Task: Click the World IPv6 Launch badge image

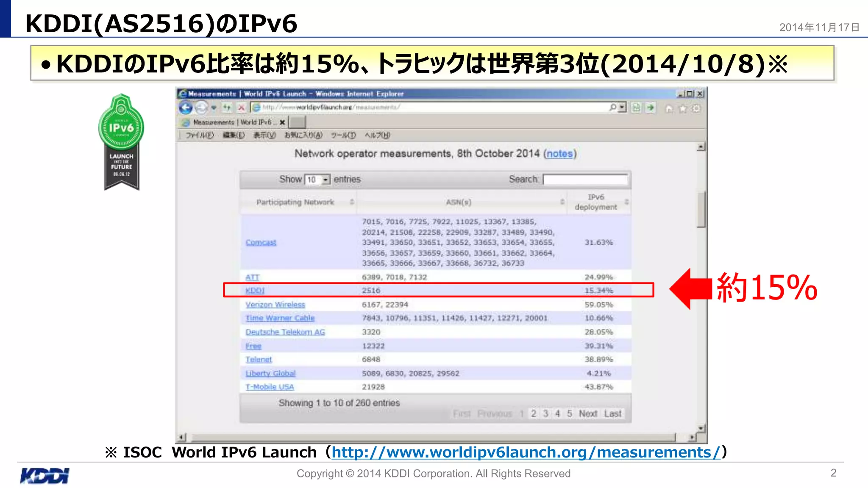Action: [x=121, y=142]
